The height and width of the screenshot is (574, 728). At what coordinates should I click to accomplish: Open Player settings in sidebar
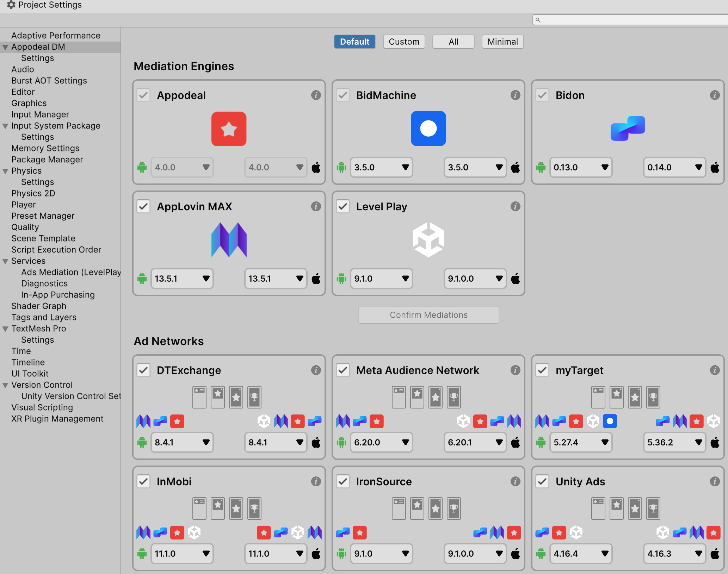pyautogui.click(x=24, y=205)
